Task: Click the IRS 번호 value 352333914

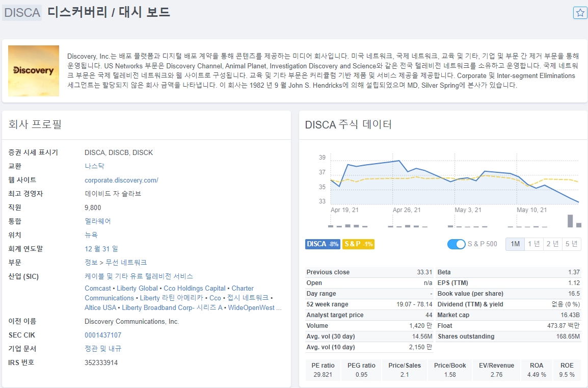Action: pyautogui.click(x=101, y=363)
